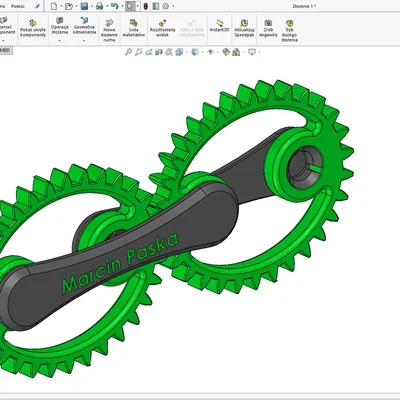
Task: Toggle the Select cursor tool
Action: click(x=130, y=6)
